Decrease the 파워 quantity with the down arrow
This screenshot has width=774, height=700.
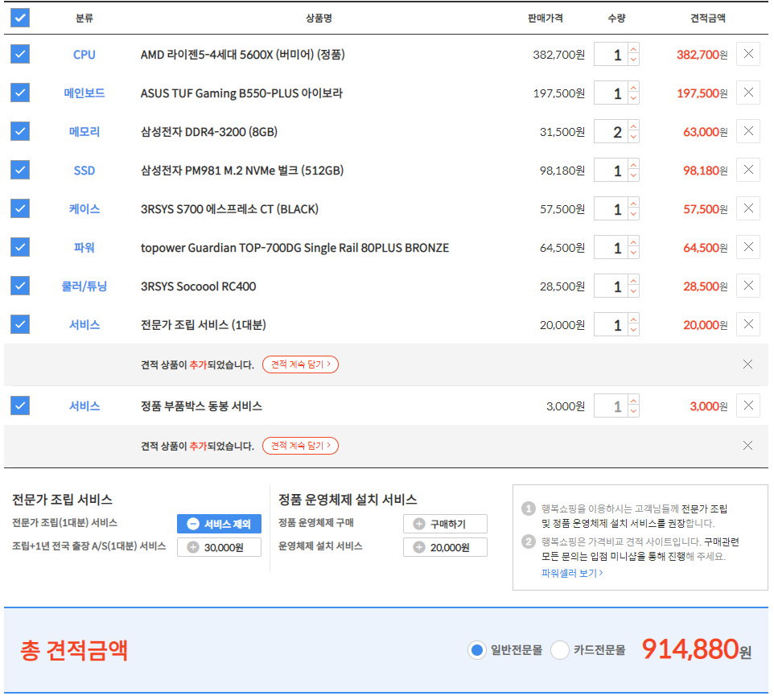pyautogui.click(x=633, y=253)
